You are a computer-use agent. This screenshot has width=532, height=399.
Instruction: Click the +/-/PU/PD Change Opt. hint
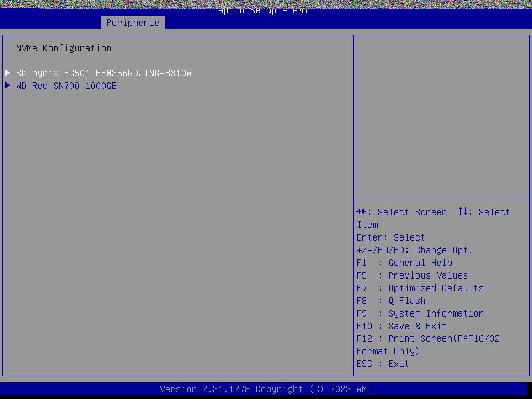(x=414, y=250)
